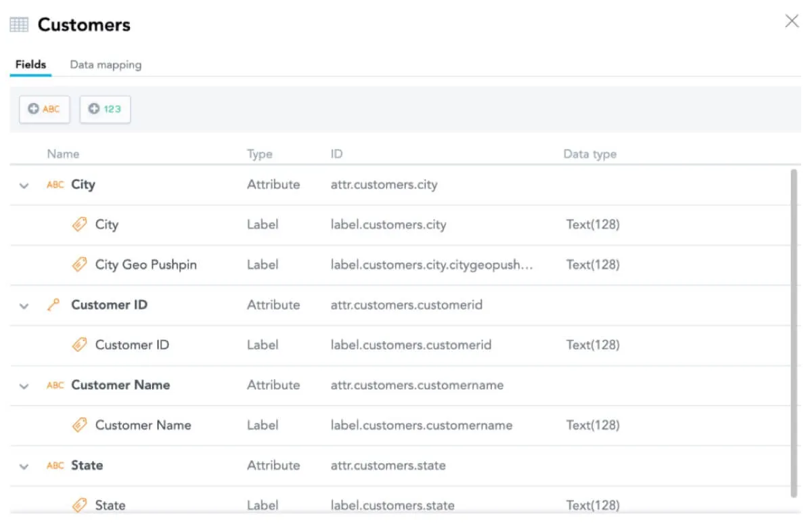Image resolution: width=812 pixels, height=528 pixels.
Task: Click the add attribute ABC button
Action: pyautogui.click(x=45, y=109)
